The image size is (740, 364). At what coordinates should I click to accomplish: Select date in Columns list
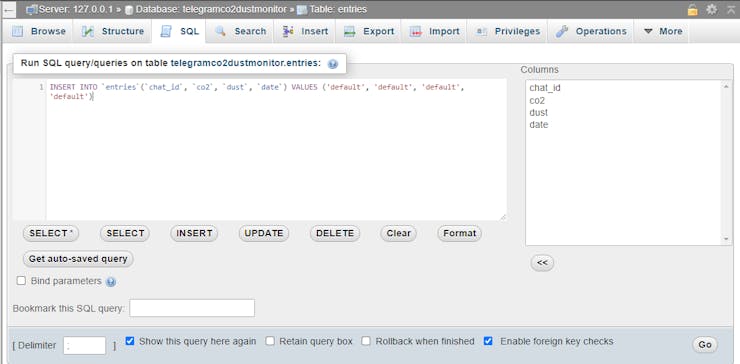(538, 125)
